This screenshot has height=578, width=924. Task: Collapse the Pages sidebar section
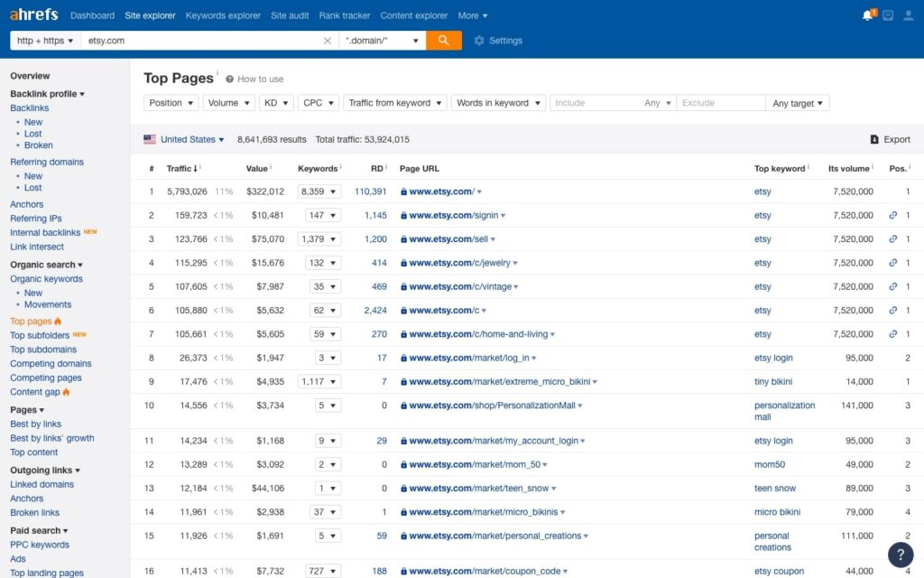27,409
